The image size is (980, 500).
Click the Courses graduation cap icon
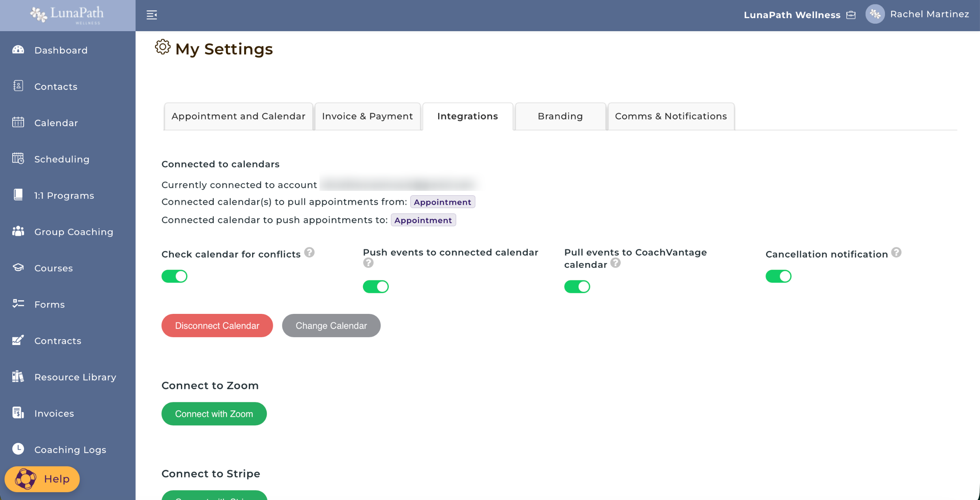coord(18,267)
